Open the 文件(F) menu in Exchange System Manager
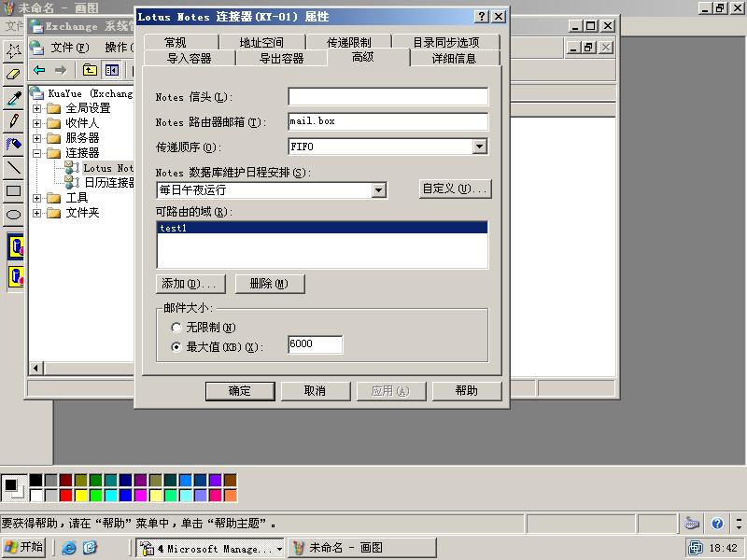 tap(70, 48)
